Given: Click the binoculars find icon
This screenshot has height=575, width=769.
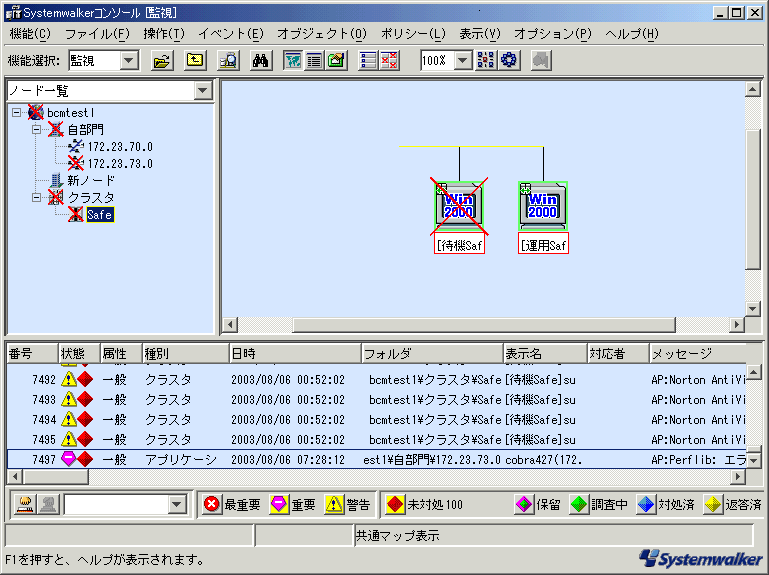Looking at the screenshot, I should [260, 60].
